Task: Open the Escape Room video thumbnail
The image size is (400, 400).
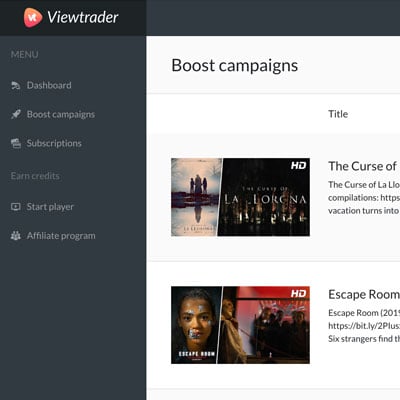Action: [x=240, y=325]
